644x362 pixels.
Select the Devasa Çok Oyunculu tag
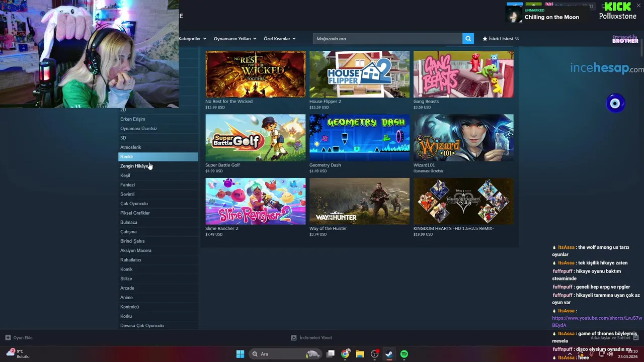158,326
